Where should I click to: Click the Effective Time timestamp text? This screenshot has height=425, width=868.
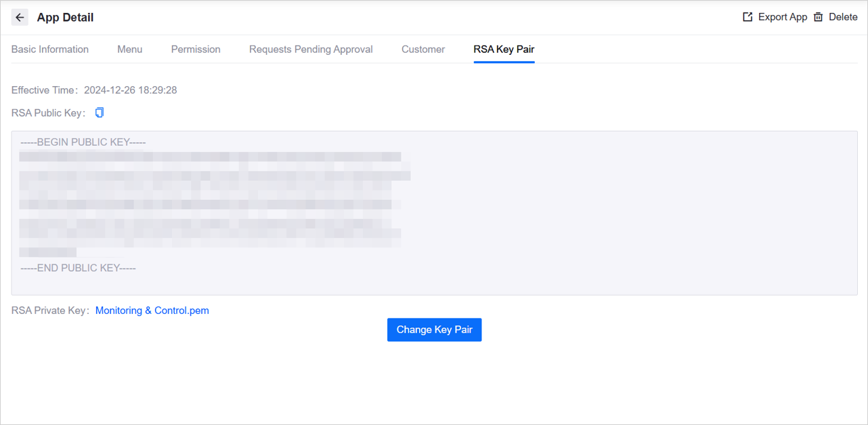pos(130,89)
